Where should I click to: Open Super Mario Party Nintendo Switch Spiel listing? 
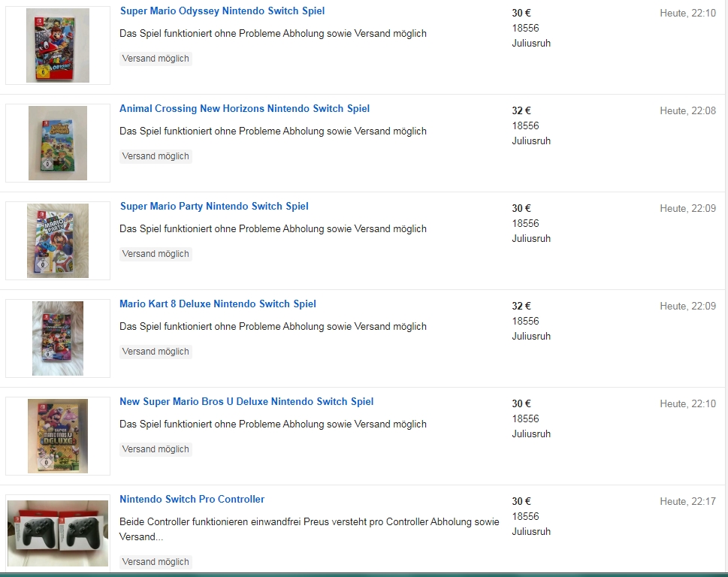(214, 206)
